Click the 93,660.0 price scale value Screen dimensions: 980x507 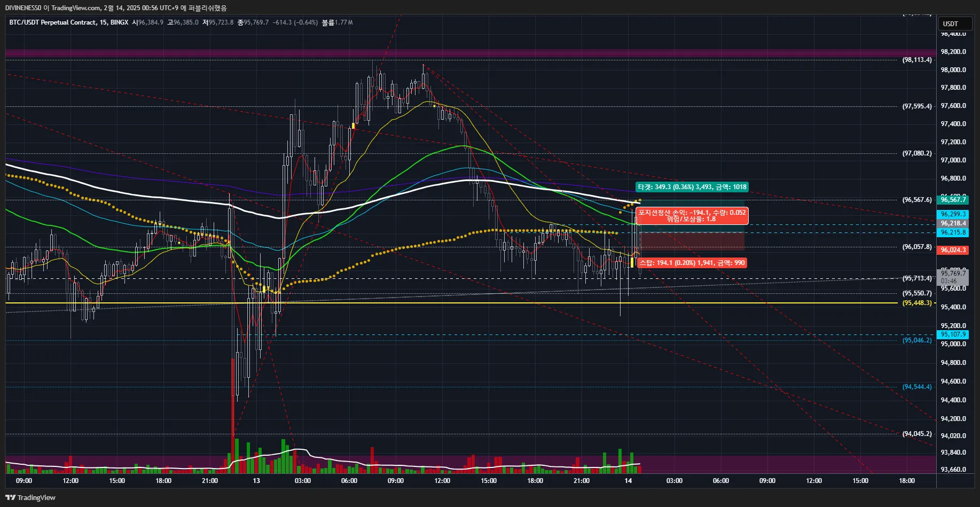tap(953, 470)
